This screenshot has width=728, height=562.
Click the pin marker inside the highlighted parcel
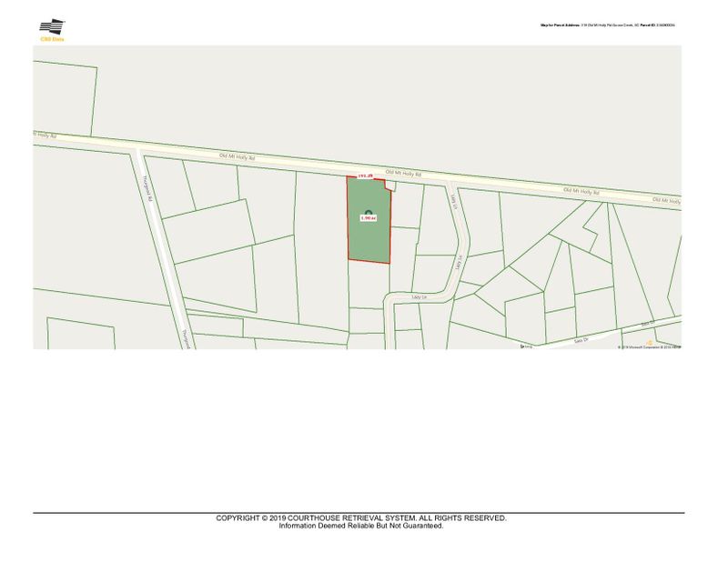pyautogui.click(x=369, y=212)
